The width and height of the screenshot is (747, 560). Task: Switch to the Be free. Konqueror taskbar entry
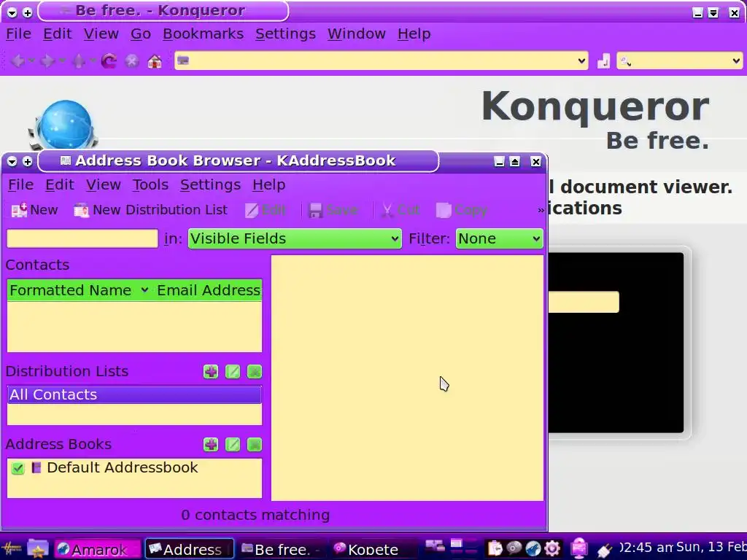tap(281, 549)
